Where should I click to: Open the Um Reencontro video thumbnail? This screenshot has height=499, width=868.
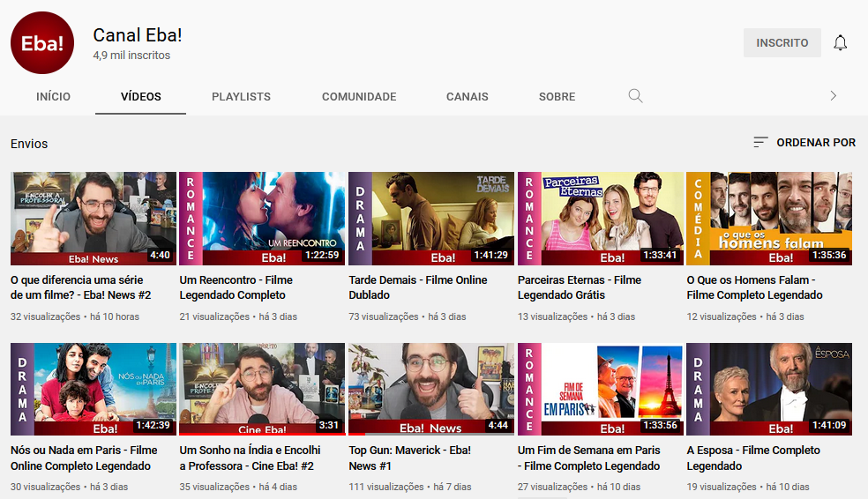(x=263, y=219)
